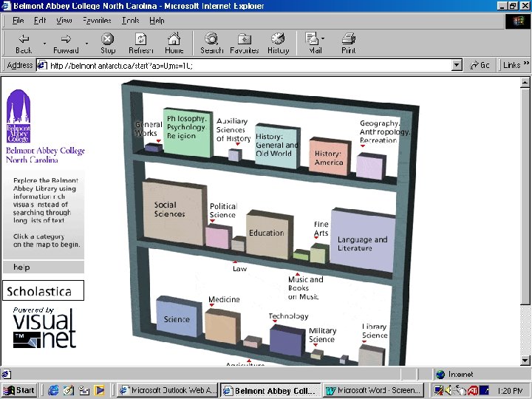Click the Forward toolbar button
This screenshot has width=532, height=399.
point(66,44)
